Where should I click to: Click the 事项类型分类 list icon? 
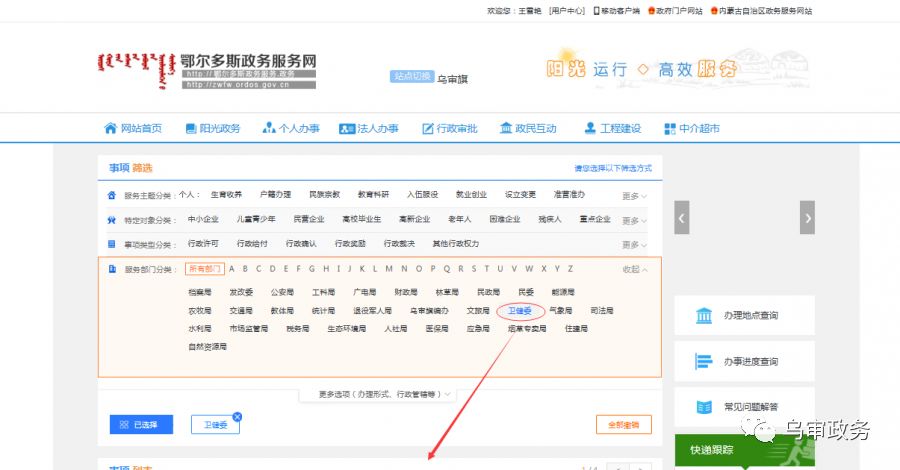pyautogui.click(x=112, y=244)
